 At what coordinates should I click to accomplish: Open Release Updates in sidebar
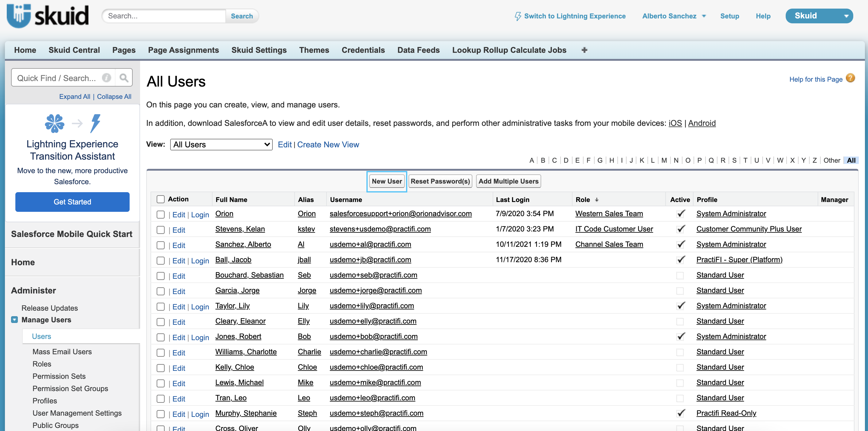(49, 308)
